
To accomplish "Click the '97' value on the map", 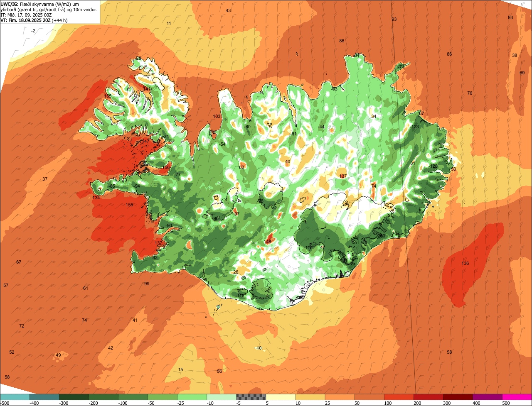I will pos(237,214).
